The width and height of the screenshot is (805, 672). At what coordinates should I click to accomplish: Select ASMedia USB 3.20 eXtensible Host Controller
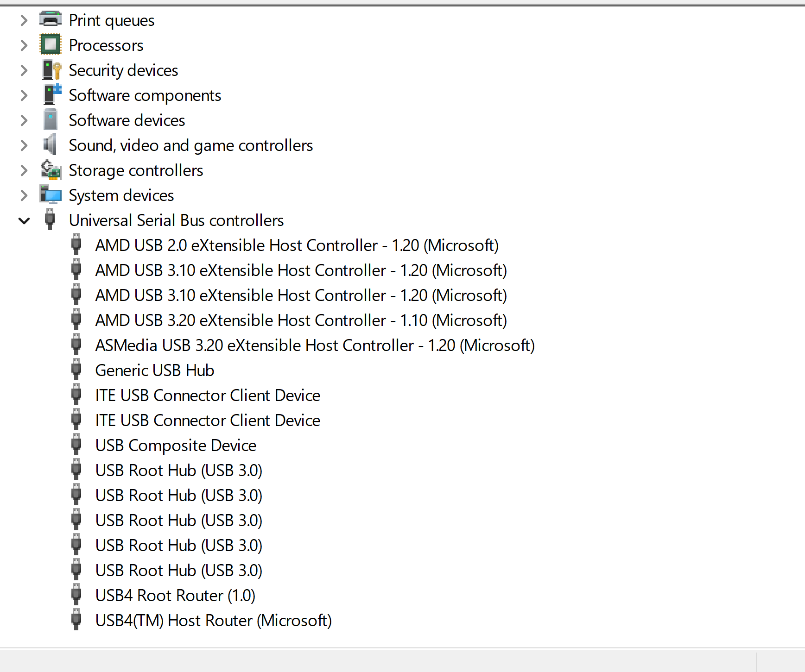point(315,345)
